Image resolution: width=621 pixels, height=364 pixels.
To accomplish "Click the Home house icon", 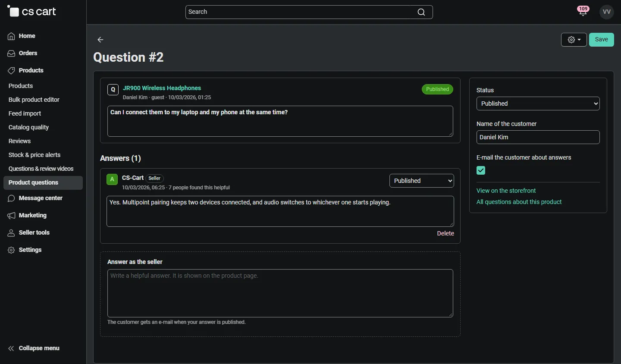I will pyautogui.click(x=11, y=36).
